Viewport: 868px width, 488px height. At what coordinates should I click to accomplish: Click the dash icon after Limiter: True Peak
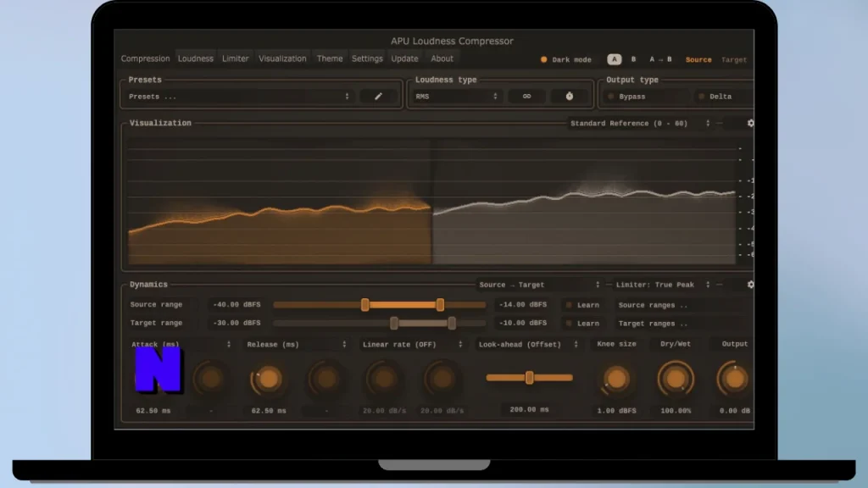[719, 285]
